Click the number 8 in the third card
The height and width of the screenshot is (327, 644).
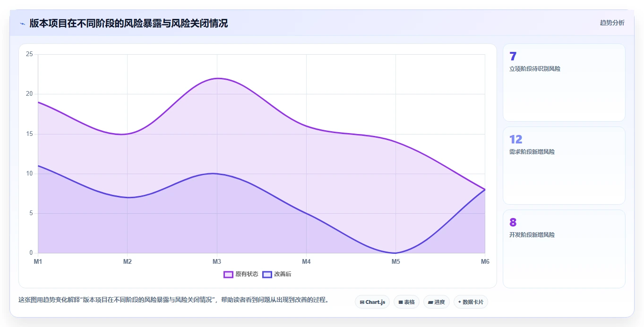(x=513, y=222)
